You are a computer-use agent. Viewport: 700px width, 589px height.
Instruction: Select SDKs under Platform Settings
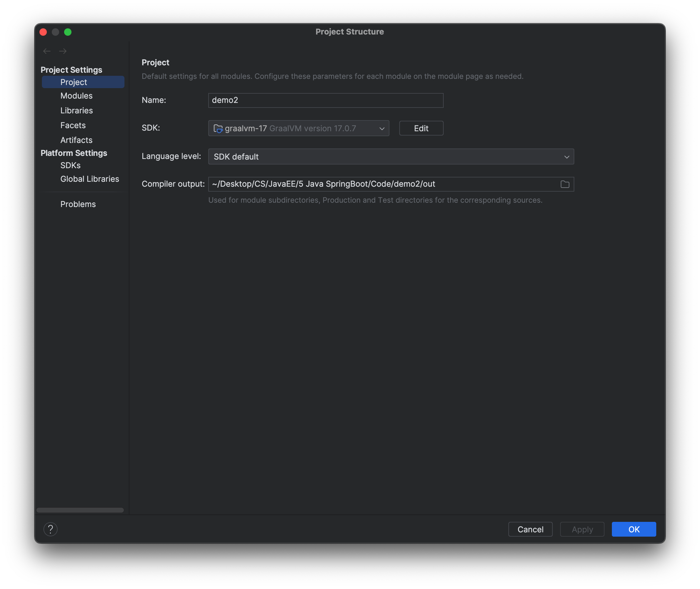(x=70, y=165)
